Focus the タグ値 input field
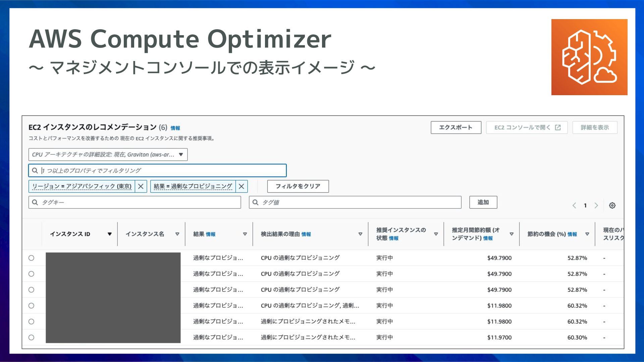The image size is (644, 362). pyautogui.click(x=355, y=202)
